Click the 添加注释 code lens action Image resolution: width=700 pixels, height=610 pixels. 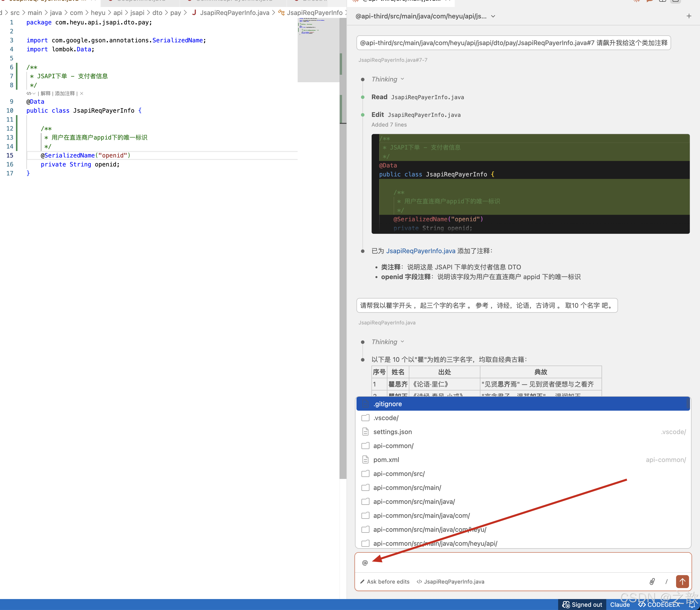tap(65, 93)
